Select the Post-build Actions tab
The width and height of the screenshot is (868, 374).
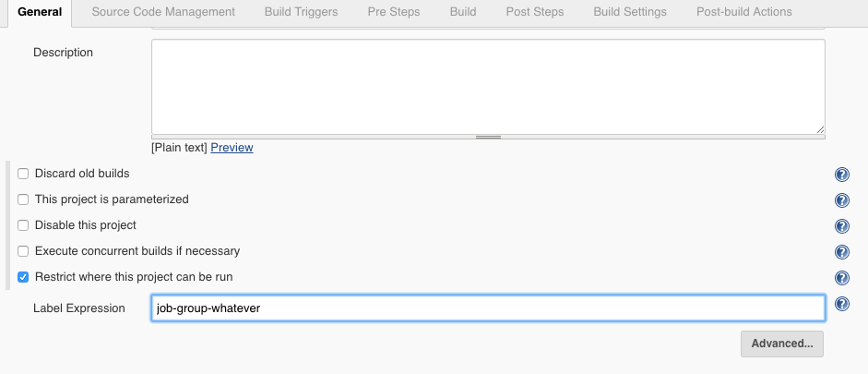(x=743, y=12)
